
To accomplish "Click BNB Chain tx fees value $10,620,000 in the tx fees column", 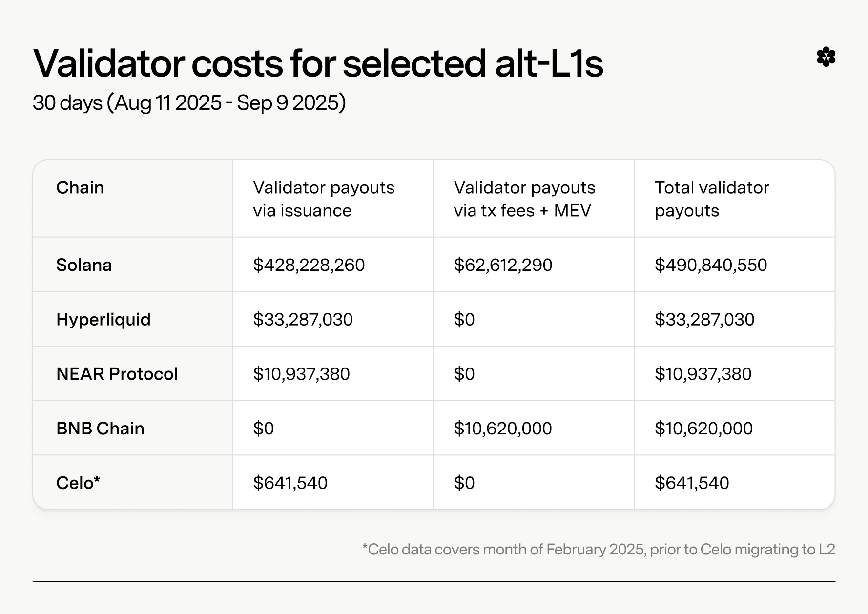I will (503, 429).
